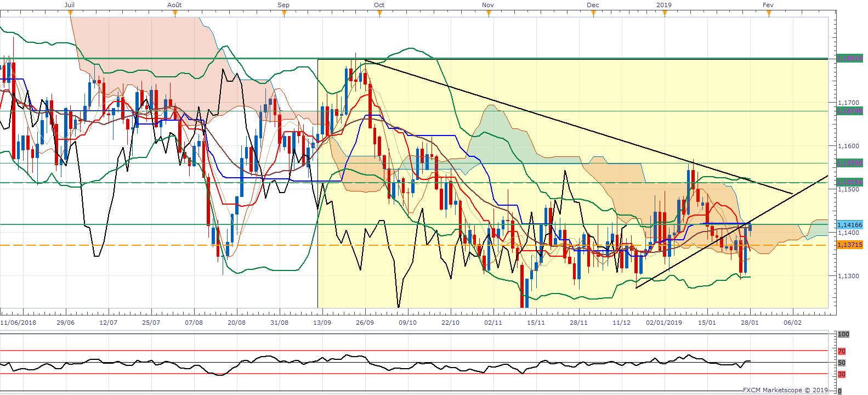Click the 12/07 date axis label
868x395 pixels.
click(108, 323)
